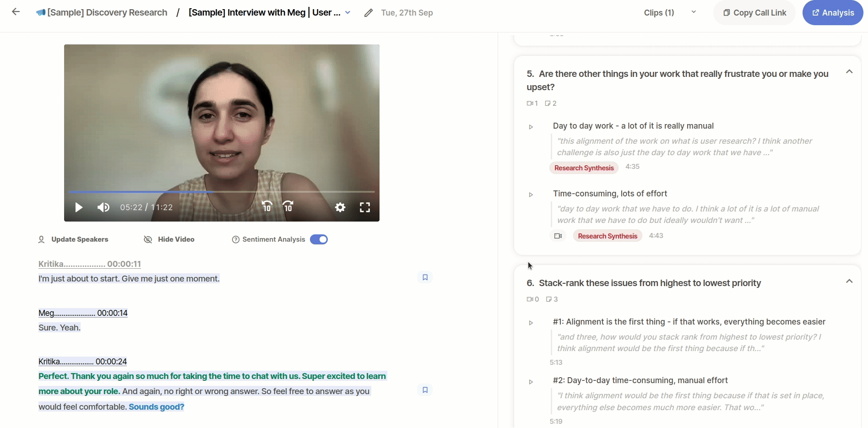Click the '[Sample] Interview with Meg' title

[265, 13]
